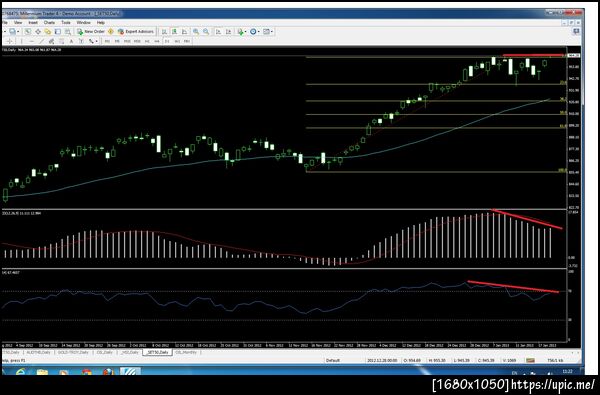600x395 pixels.
Task: Set timeframe to D1
Action: coord(167,41)
